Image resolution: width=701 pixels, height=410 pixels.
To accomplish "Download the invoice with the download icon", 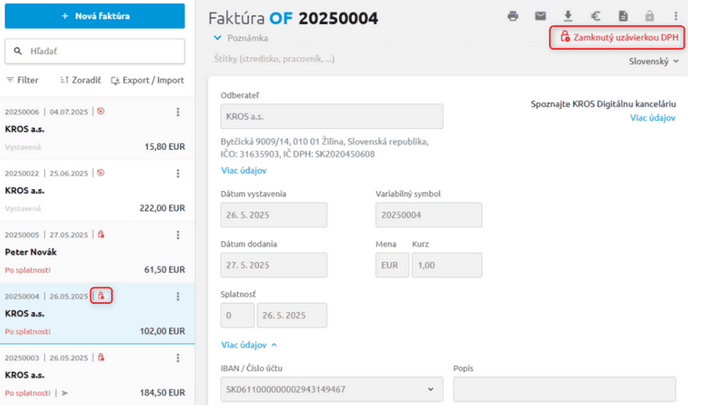I will 568,16.
